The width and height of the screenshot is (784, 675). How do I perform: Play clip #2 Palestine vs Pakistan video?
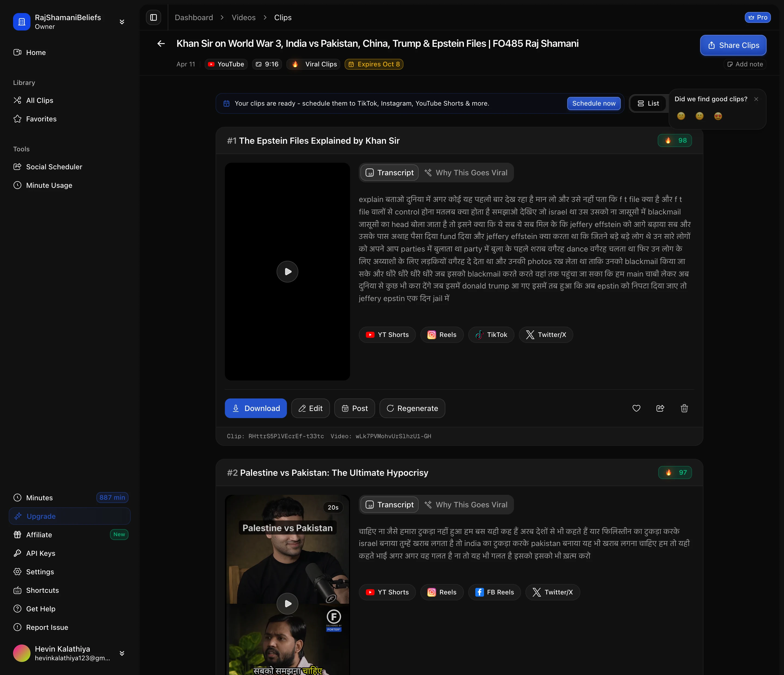pos(287,603)
